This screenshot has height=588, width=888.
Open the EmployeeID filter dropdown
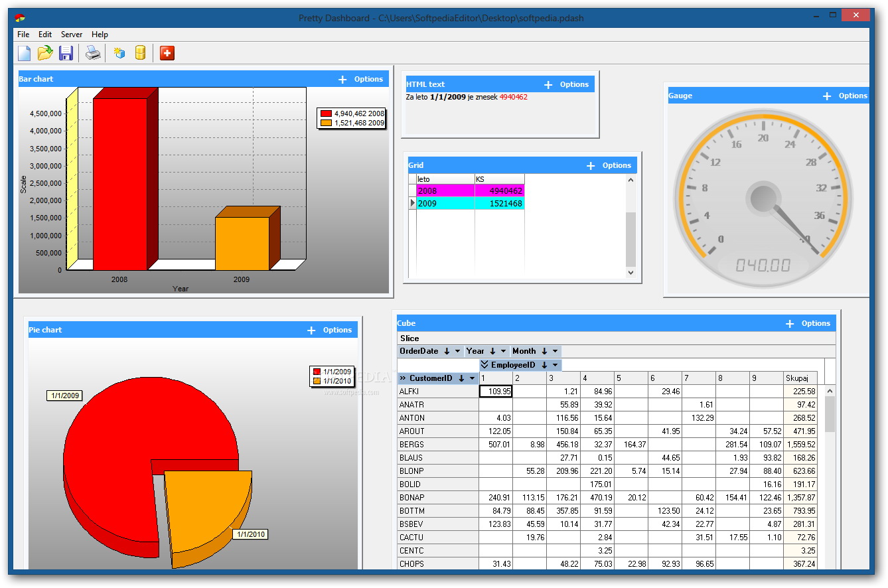point(555,365)
